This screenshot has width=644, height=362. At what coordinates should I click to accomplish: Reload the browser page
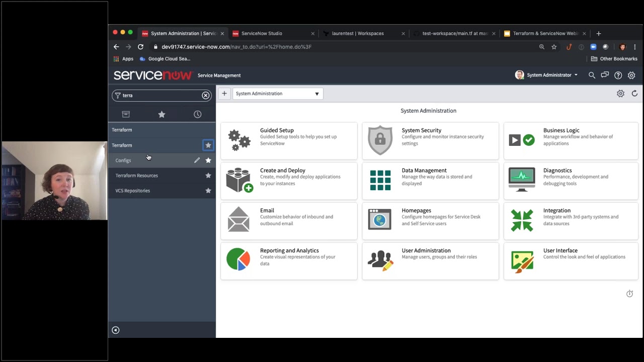point(141,47)
